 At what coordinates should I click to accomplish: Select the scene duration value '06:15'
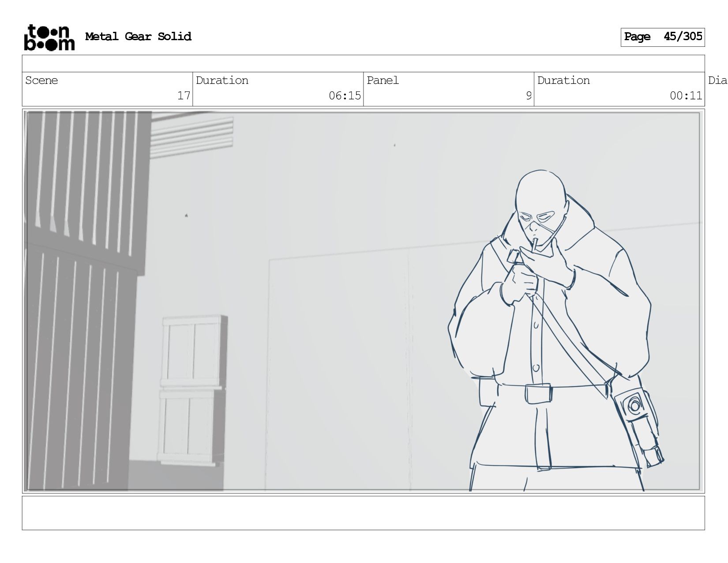pos(345,96)
